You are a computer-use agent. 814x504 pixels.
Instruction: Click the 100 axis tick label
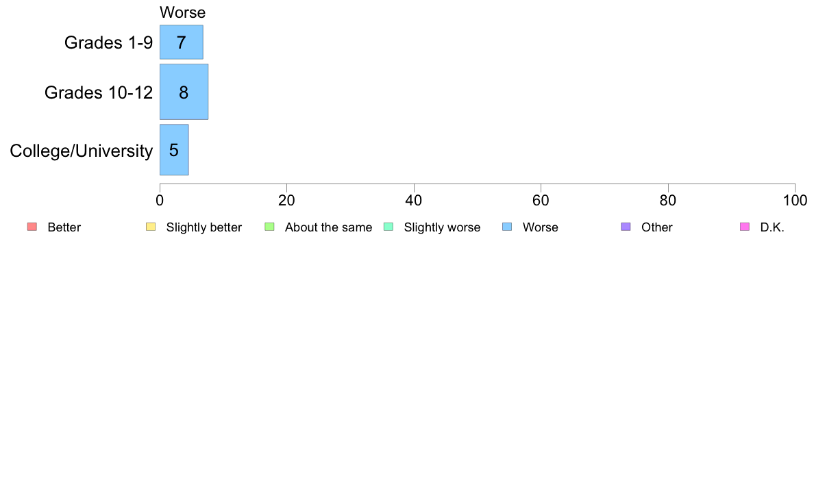[x=795, y=201]
